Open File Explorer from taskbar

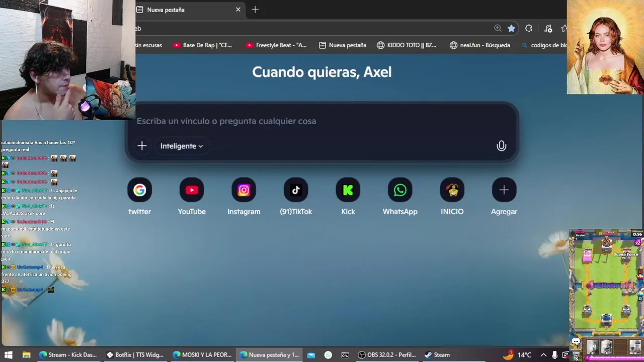(x=27, y=355)
